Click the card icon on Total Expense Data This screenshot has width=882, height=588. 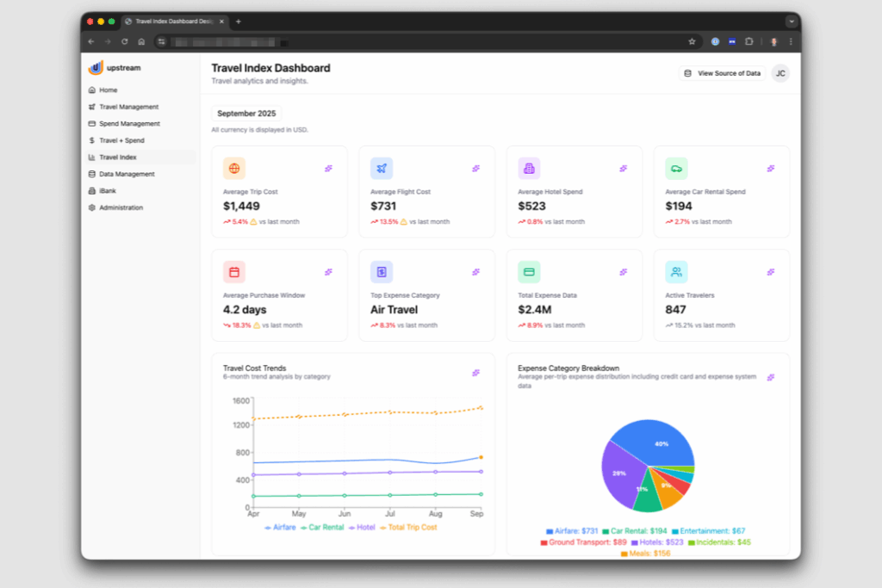click(x=529, y=272)
